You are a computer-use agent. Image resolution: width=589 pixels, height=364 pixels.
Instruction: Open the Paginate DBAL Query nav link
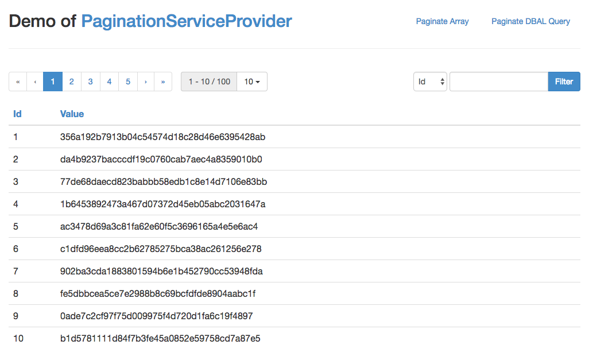pyautogui.click(x=530, y=21)
